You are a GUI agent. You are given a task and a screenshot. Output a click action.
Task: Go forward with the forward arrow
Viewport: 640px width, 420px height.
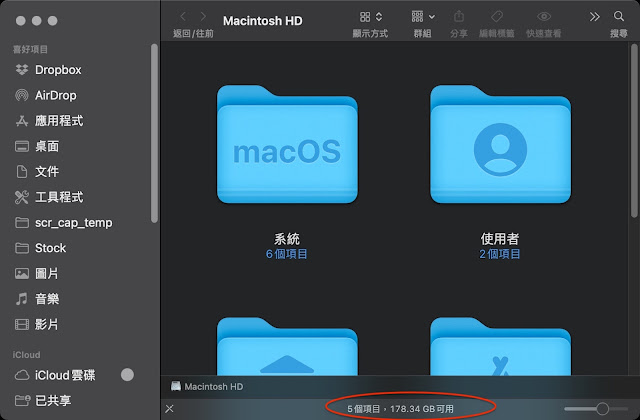click(x=203, y=16)
